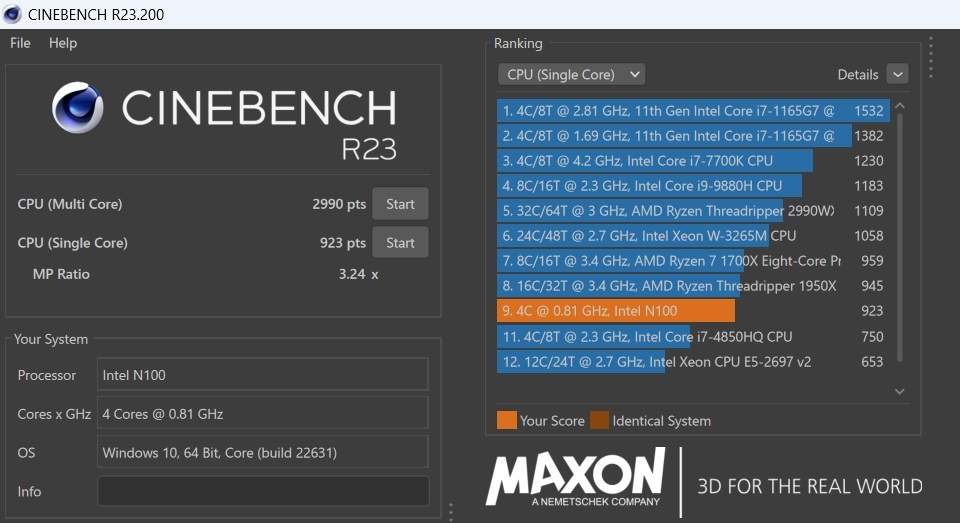Click the Cinebench app icon in title bar
Image resolution: width=960 pixels, height=523 pixels.
13,14
